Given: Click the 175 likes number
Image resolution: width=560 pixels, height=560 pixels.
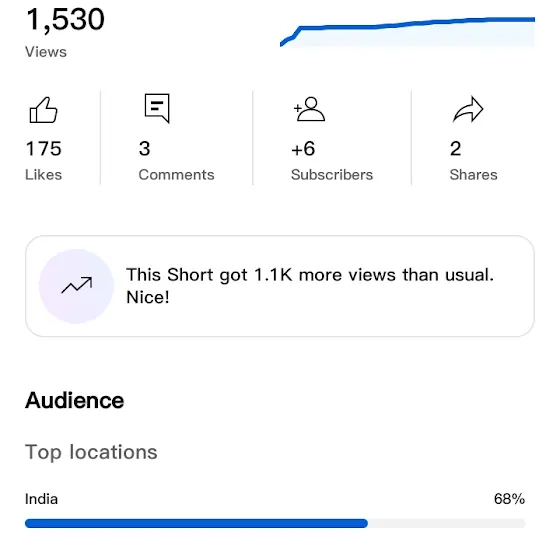Looking at the screenshot, I should coord(44,149).
